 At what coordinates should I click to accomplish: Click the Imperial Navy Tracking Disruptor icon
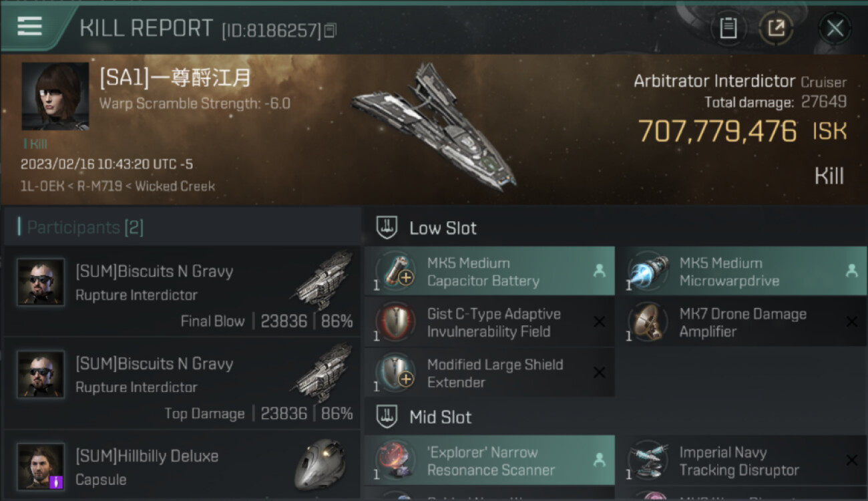coord(648,461)
